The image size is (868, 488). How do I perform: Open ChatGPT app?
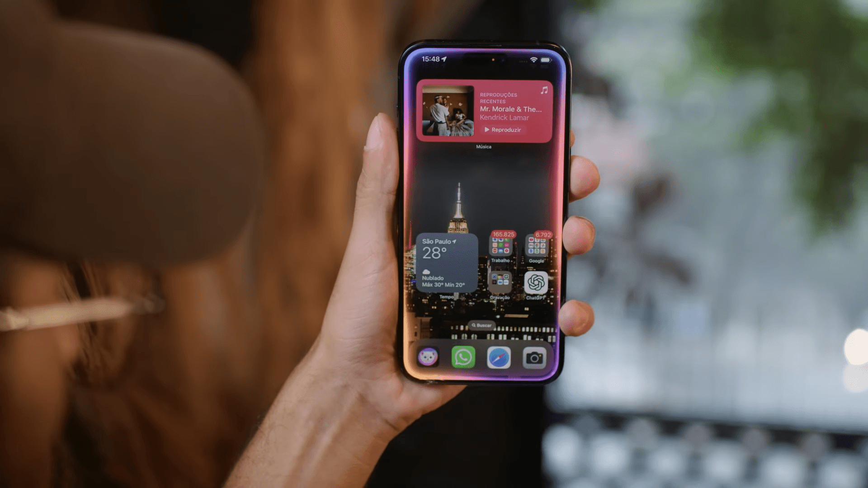click(535, 282)
